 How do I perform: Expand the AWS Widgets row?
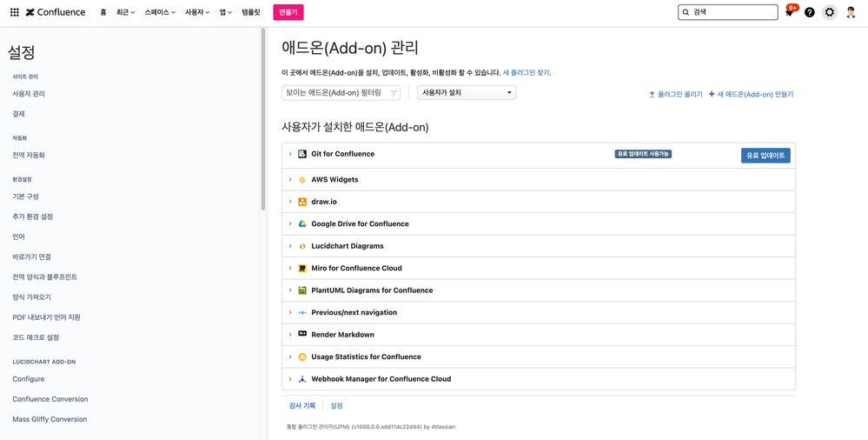click(289, 179)
